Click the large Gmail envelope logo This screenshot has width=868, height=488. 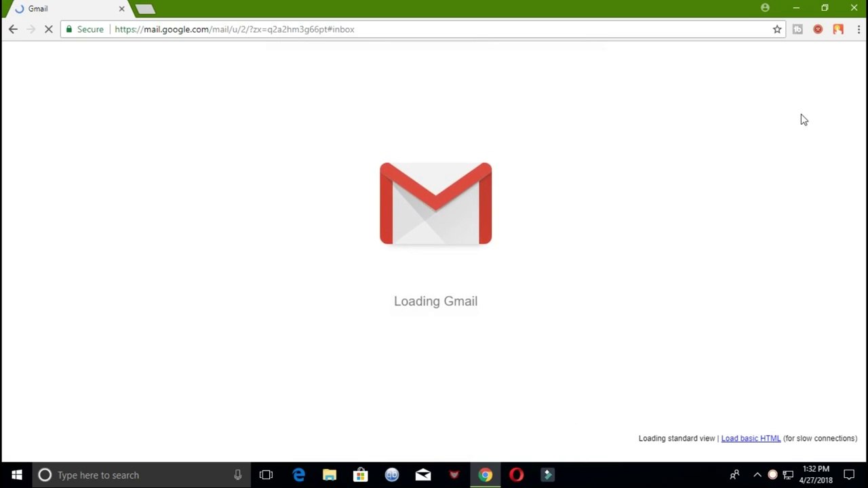(435, 203)
